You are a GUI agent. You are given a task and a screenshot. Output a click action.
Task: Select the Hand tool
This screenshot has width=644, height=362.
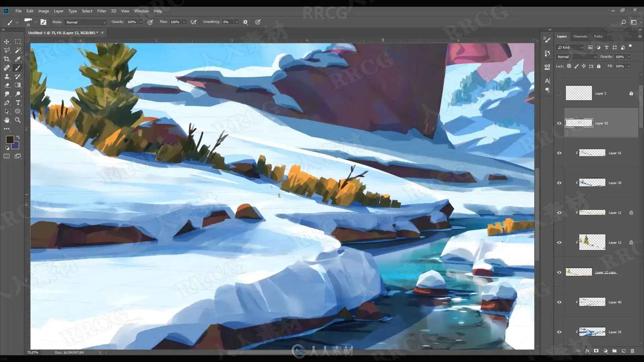point(7,120)
